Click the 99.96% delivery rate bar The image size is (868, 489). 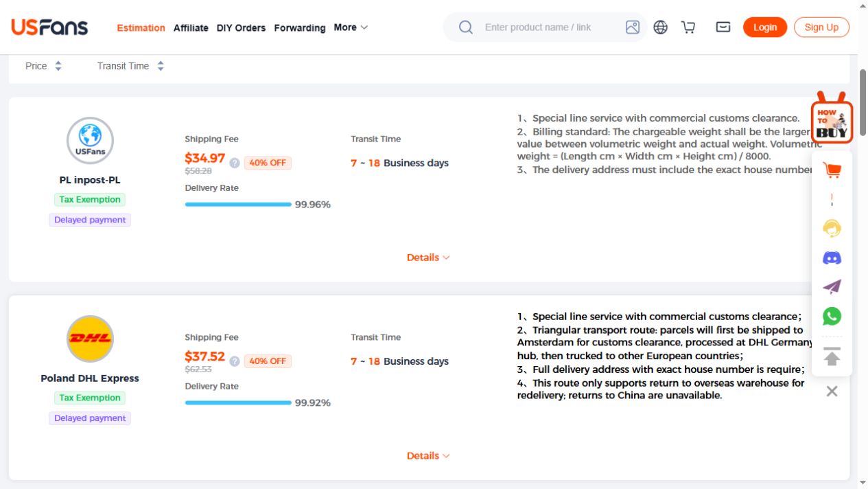pyautogui.click(x=238, y=204)
